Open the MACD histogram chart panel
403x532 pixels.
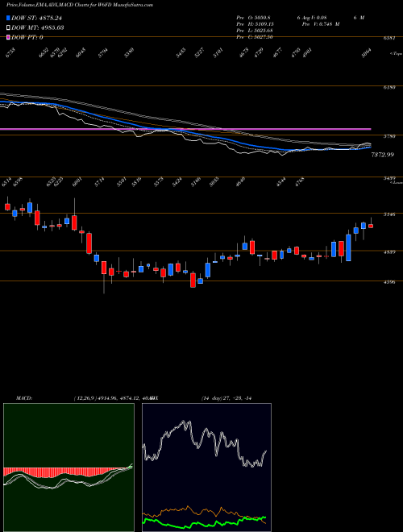click(x=69, y=468)
